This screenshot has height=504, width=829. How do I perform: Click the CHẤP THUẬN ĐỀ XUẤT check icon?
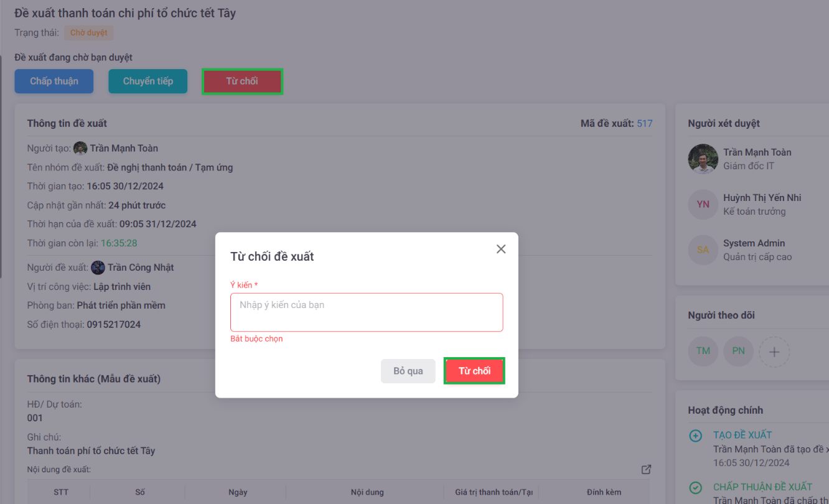[696, 488]
